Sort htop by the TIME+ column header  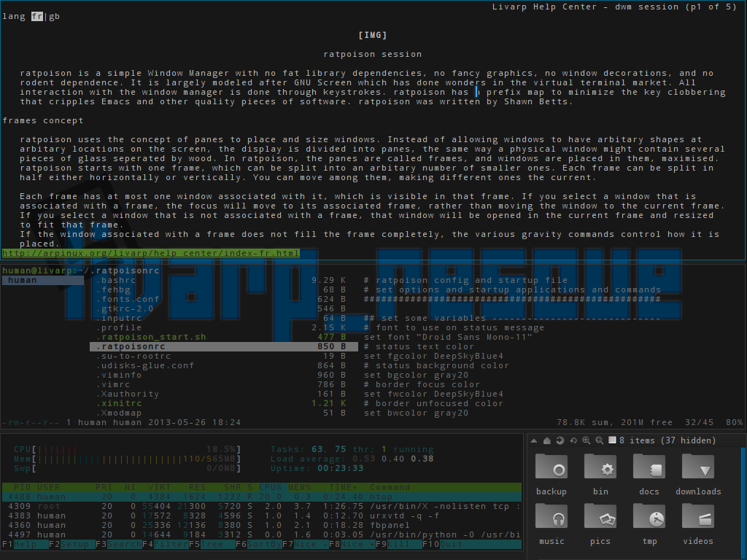click(x=344, y=487)
